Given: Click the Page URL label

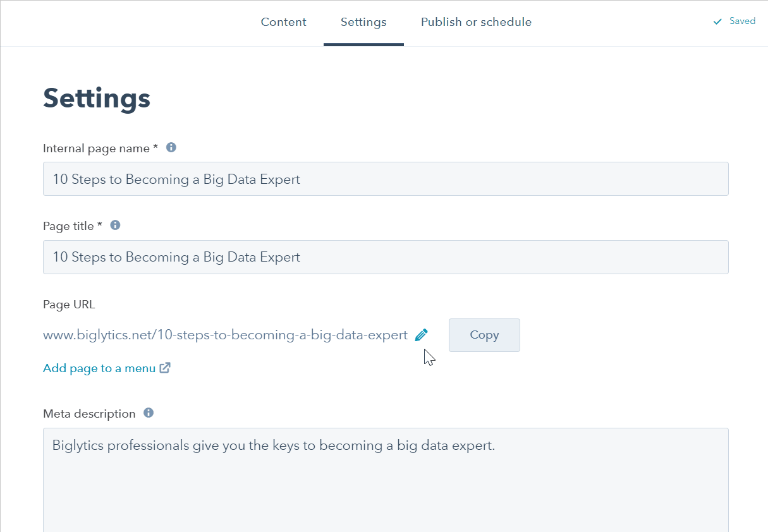Looking at the screenshot, I should pos(69,305).
